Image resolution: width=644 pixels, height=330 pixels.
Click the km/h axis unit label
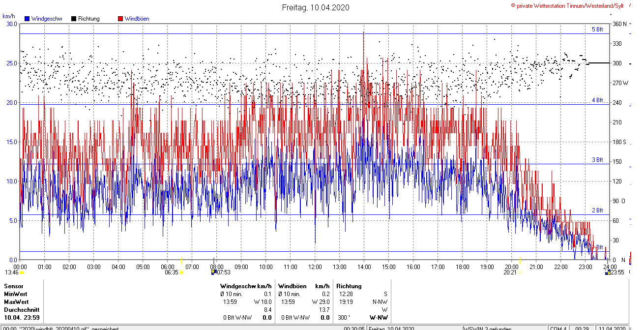tap(8, 16)
